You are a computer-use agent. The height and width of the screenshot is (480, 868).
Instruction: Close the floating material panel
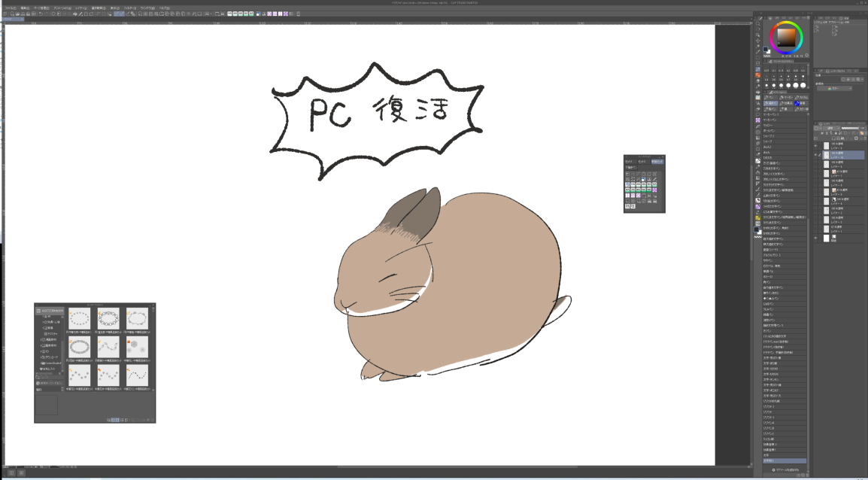point(153,305)
